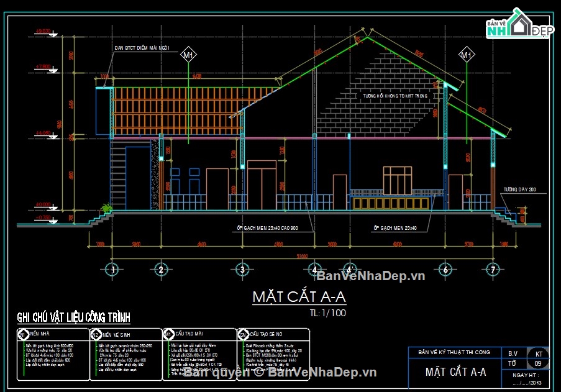Select the M1 diamond marker above right roof
Viewport: 561px width, 392px height.
(x=466, y=56)
